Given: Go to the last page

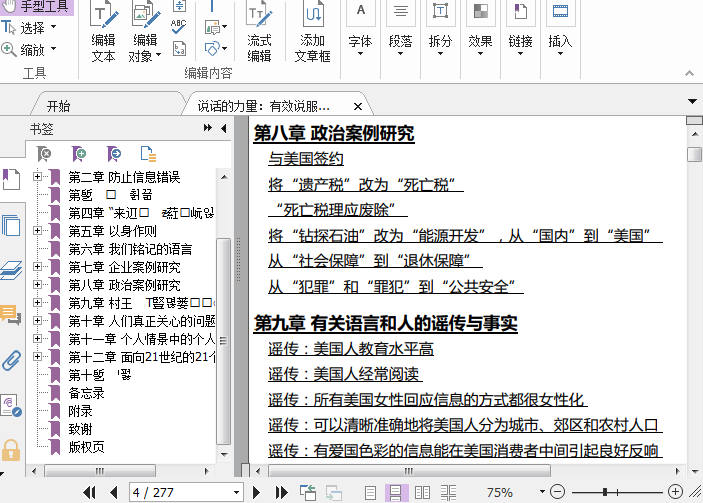Looking at the screenshot, I should click(x=281, y=493).
